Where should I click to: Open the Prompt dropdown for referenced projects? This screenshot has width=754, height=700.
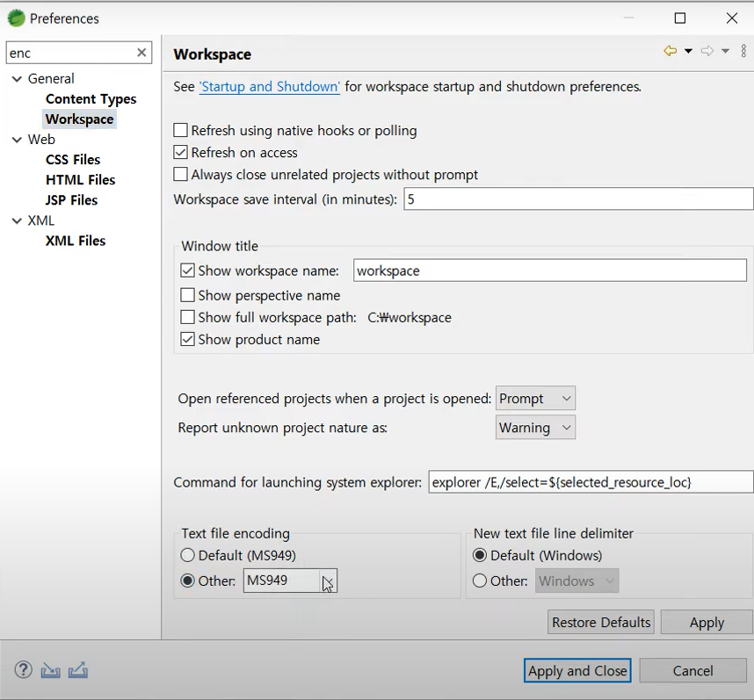tap(535, 398)
